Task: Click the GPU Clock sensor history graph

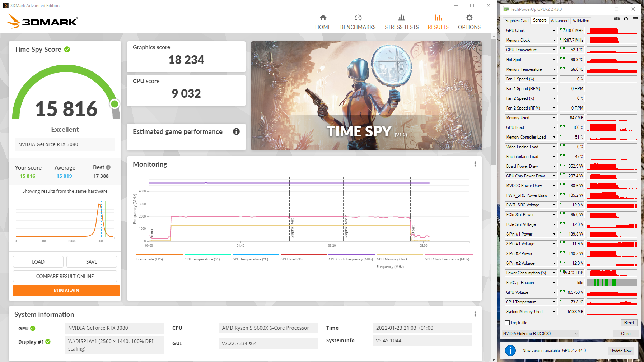Action: 612,31
